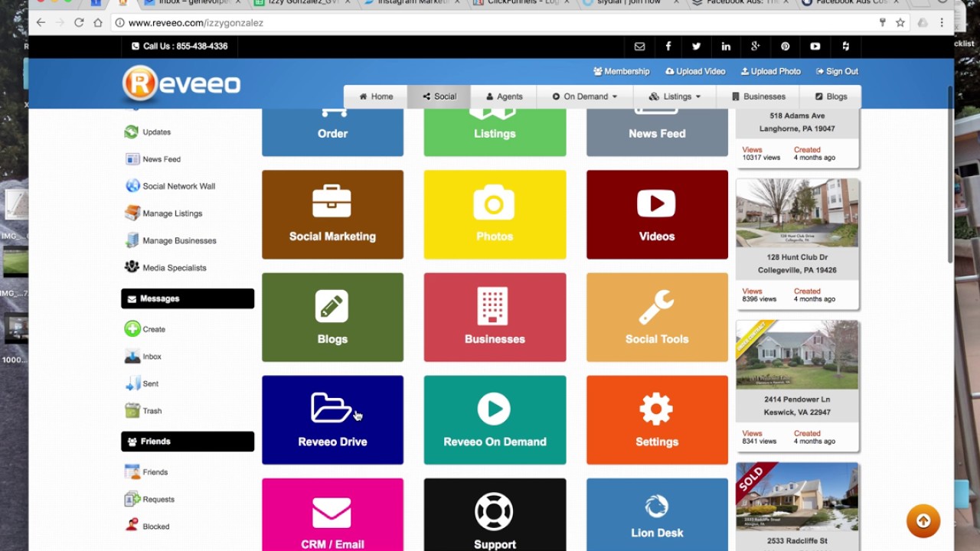The image size is (980, 551).
Task: Click the browser home icon
Action: coord(98,23)
